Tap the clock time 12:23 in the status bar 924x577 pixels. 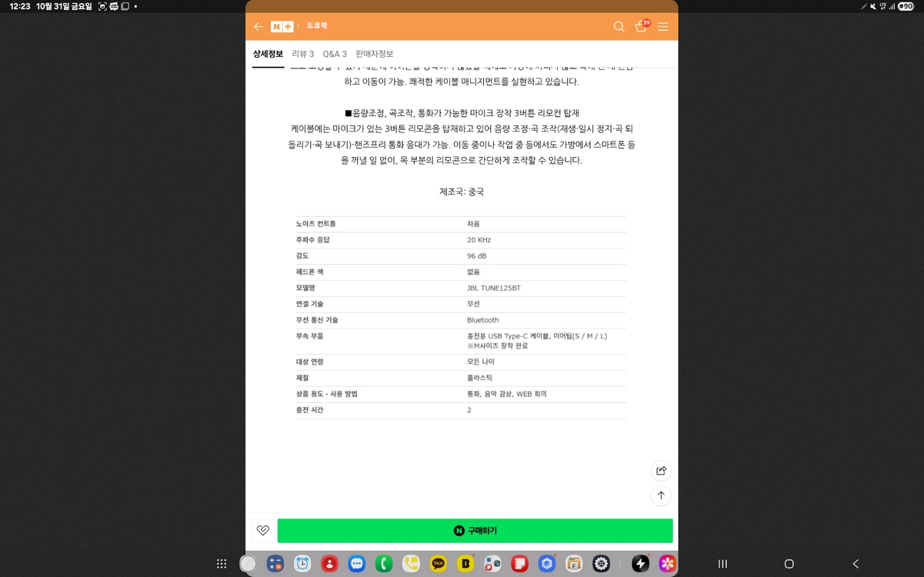click(19, 6)
